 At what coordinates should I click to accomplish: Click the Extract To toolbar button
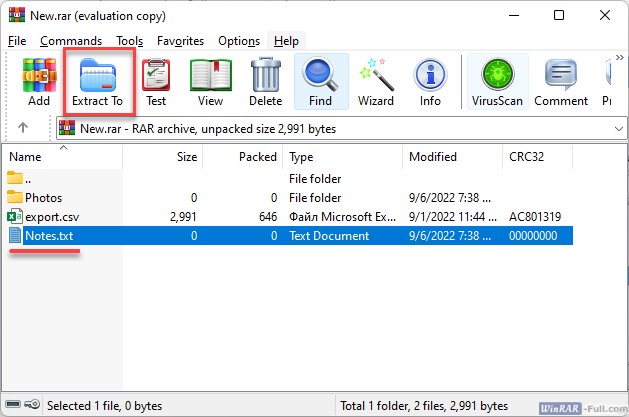pos(97,82)
